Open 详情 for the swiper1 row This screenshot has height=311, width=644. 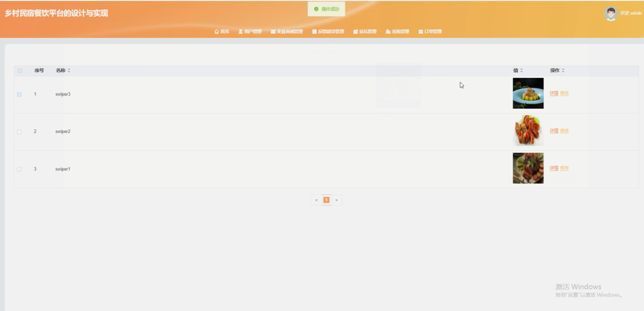pos(554,168)
